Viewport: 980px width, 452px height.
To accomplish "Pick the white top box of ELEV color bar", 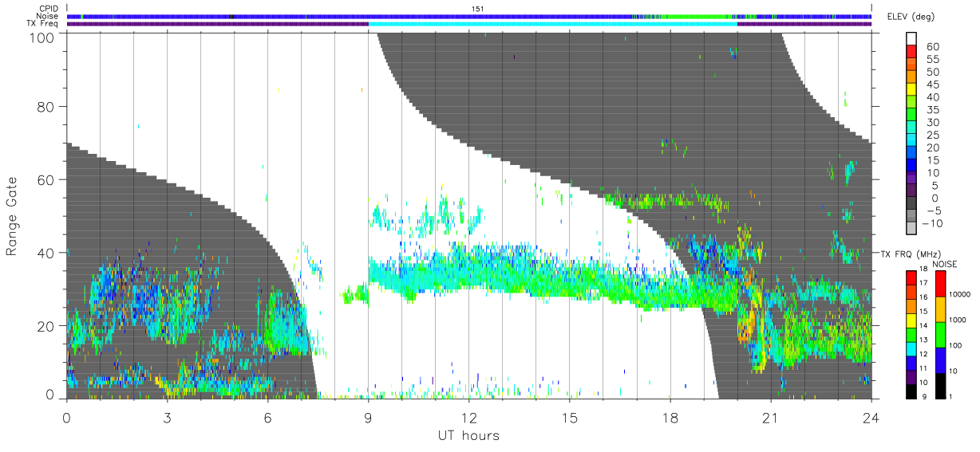I will point(911,38).
